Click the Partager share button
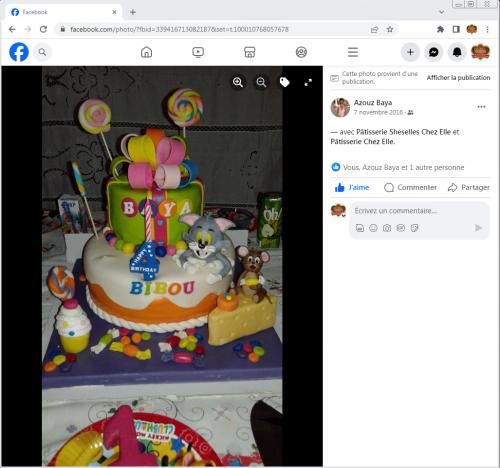 [469, 187]
